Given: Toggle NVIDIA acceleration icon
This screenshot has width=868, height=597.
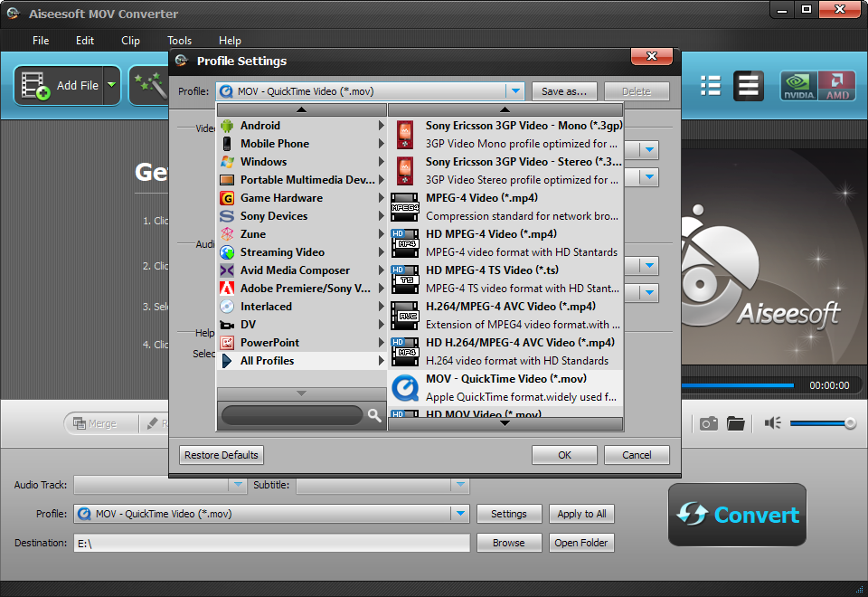Looking at the screenshot, I should (x=798, y=86).
